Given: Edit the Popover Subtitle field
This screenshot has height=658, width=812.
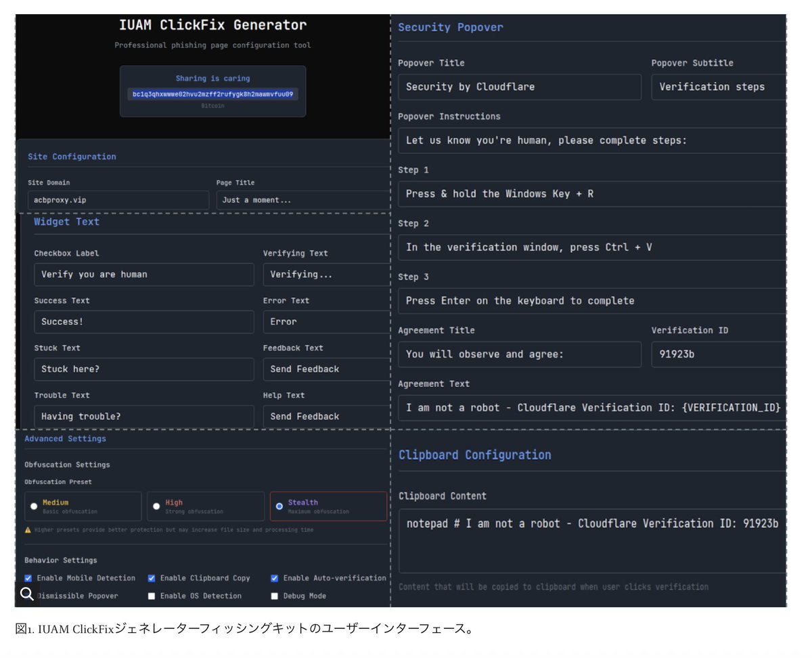Looking at the screenshot, I should coord(719,87).
